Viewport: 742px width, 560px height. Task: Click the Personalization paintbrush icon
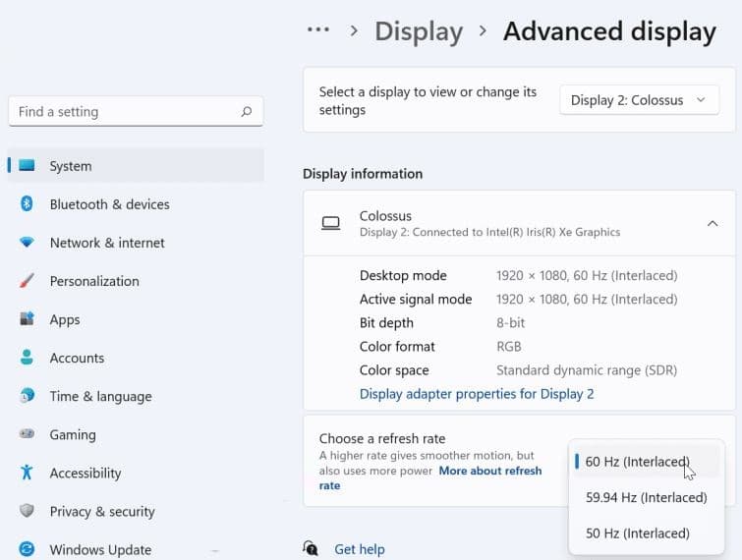[x=28, y=281]
